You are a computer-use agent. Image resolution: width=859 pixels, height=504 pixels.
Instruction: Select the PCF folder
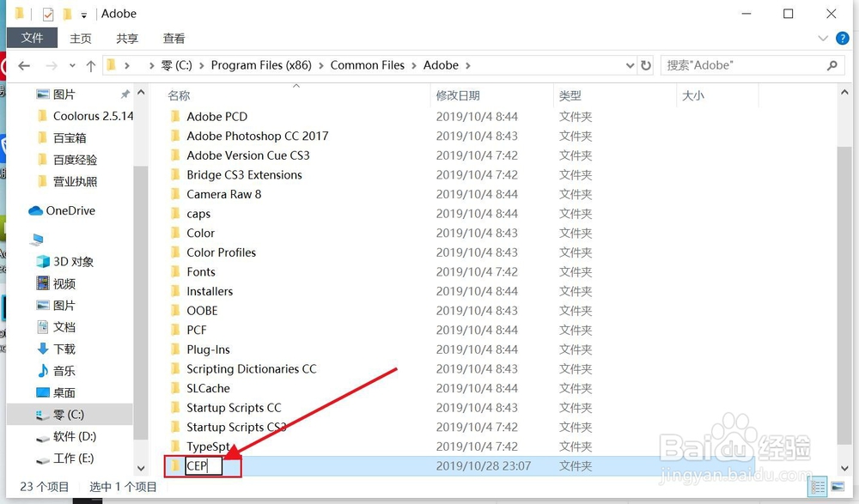[x=197, y=331]
